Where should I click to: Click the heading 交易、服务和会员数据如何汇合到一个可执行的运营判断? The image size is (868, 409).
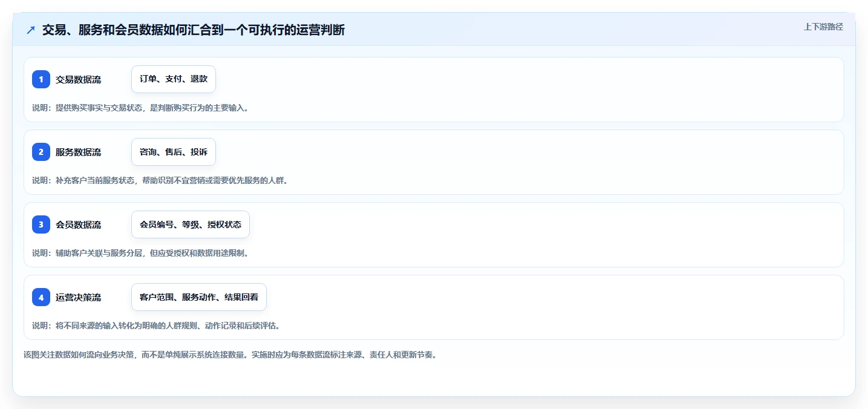[x=194, y=30]
